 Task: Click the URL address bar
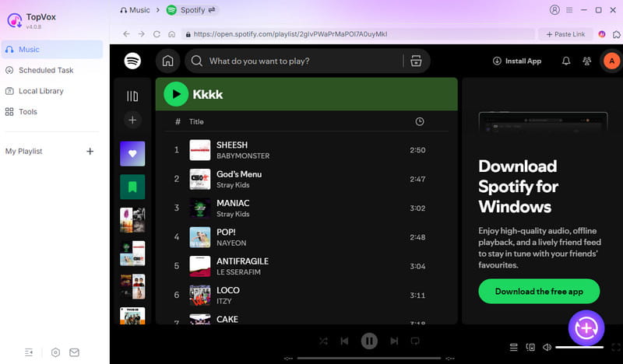coord(357,34)
